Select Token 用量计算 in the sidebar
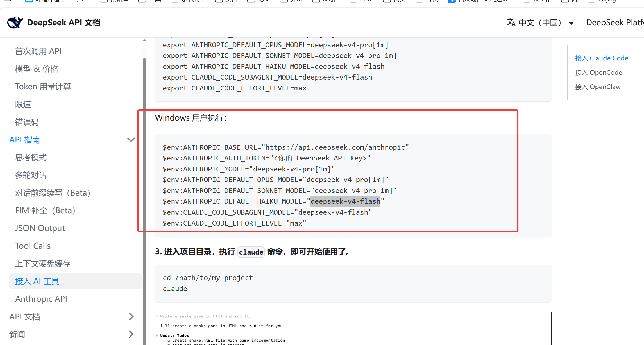 click(43, 87)
